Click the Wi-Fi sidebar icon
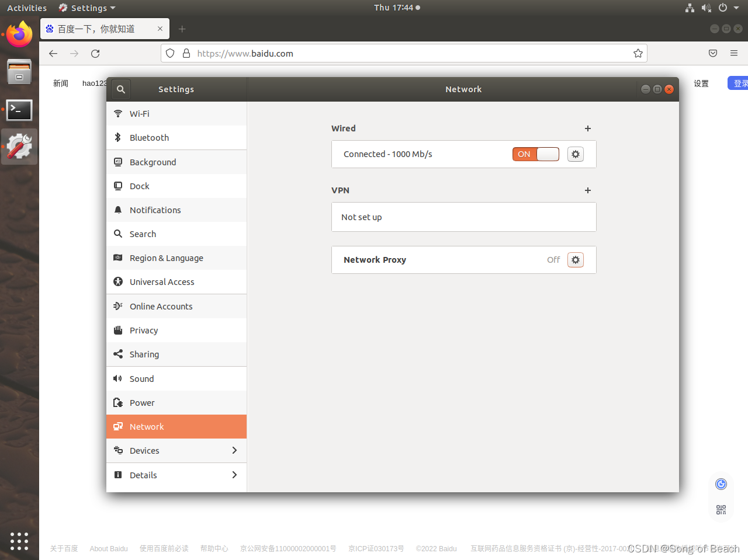Viewport: 748px width, 560px height. [118, 113]
